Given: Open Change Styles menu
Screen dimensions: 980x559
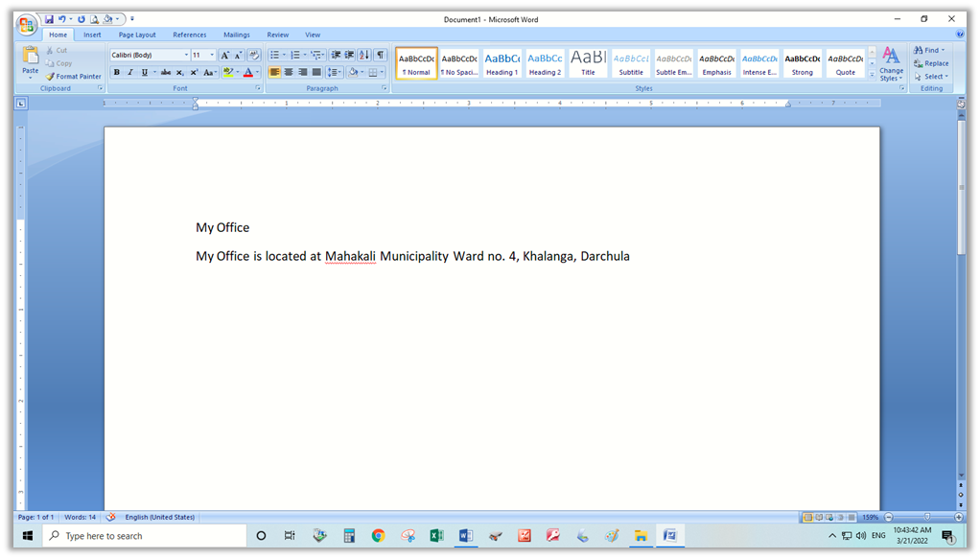Looking at the screenshot, I should point(891,64).
